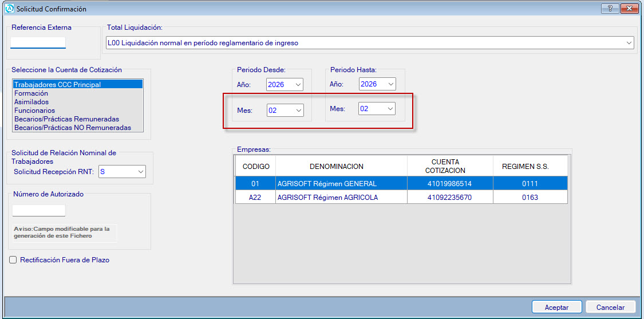The image size is (644, 319).
Task: Click the Referencia Externa input field
Action: click(x=38, y=43)
